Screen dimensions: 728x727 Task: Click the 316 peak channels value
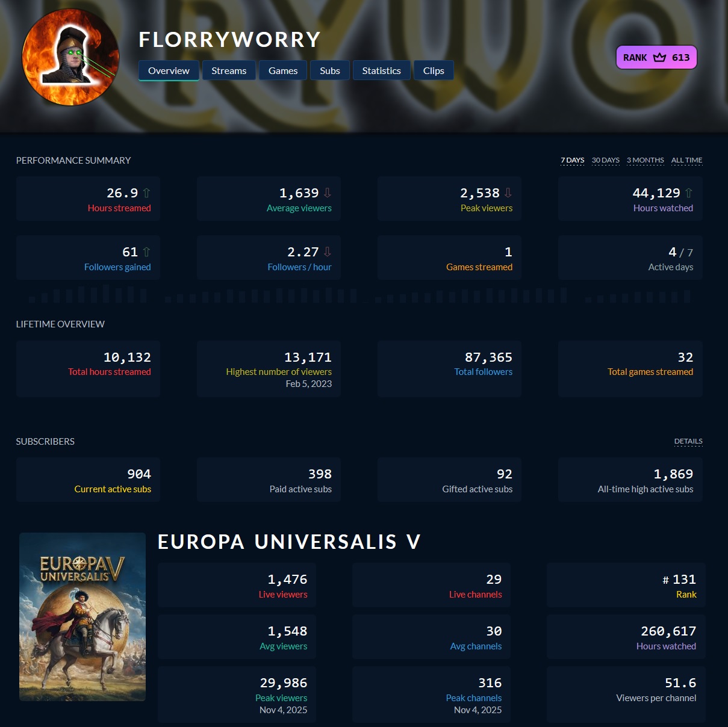[490, 683]
